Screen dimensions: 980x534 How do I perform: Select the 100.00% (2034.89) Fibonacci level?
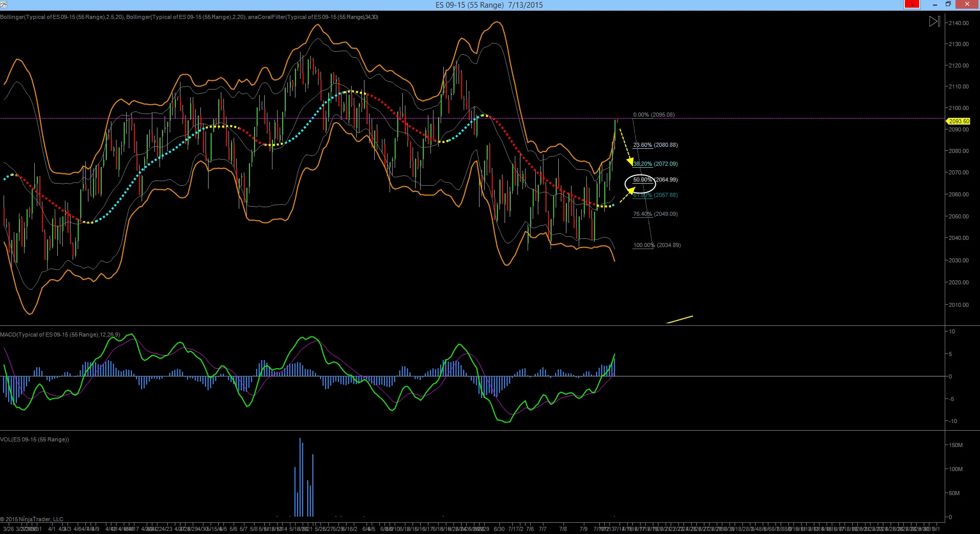coord(657,245)
